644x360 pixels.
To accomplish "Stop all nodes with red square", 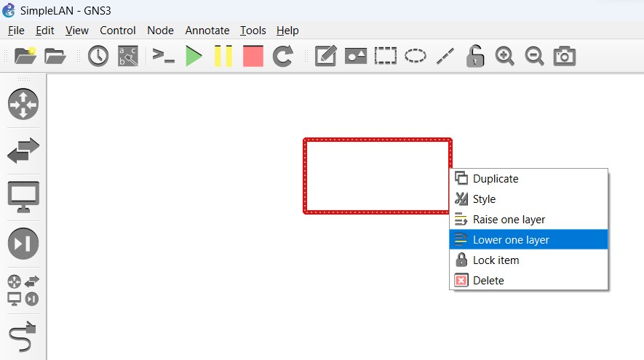I will click(253, 56).
